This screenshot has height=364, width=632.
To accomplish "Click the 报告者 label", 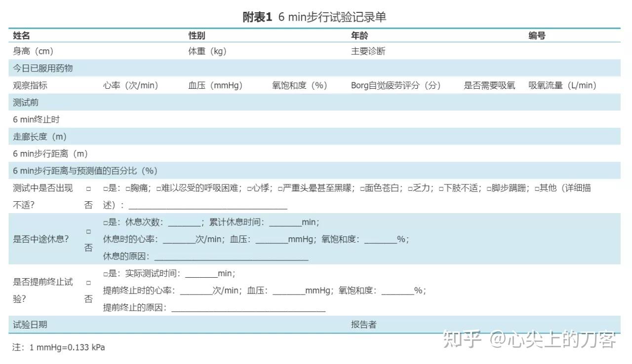I will pos(364,325).
